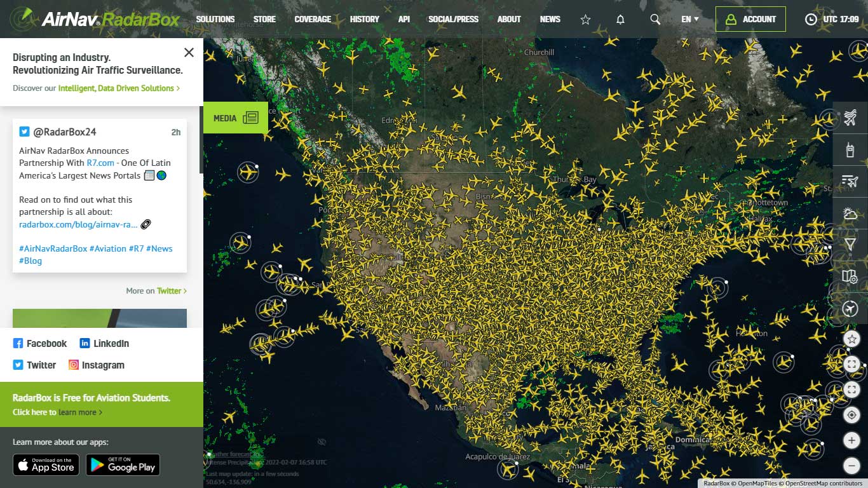Follow the Intelligent, Data Driven Solutions link
Screen dimensions: 868x488
pos(119,88)
